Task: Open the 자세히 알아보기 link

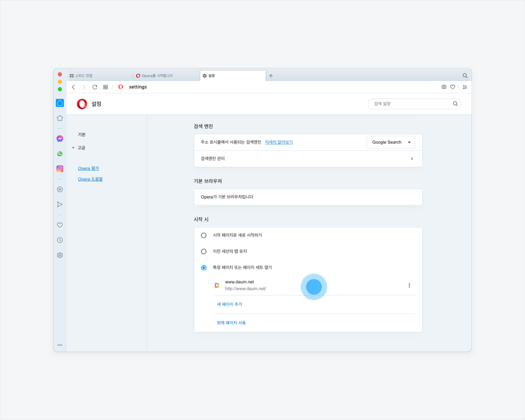Action: click(x=279, y=142)
